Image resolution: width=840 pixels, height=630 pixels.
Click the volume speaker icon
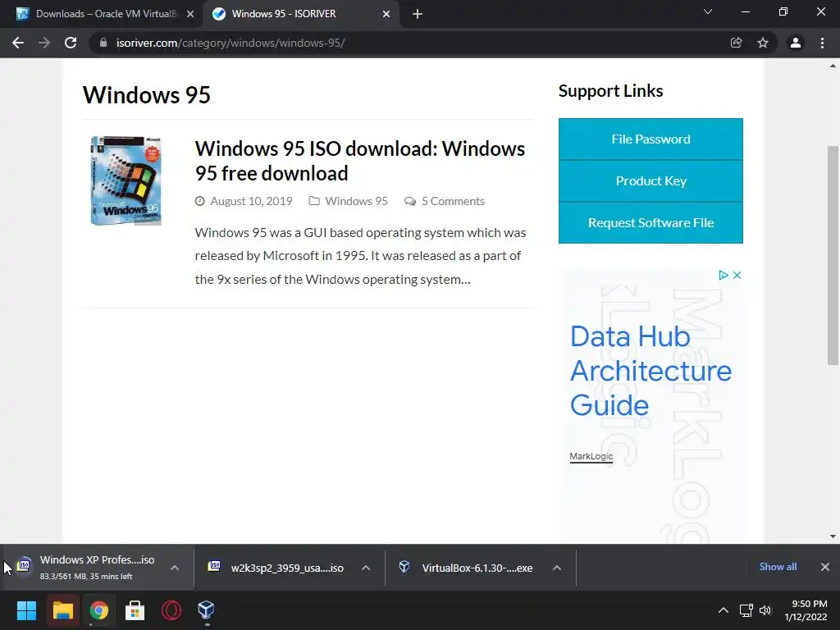point(765,610)
